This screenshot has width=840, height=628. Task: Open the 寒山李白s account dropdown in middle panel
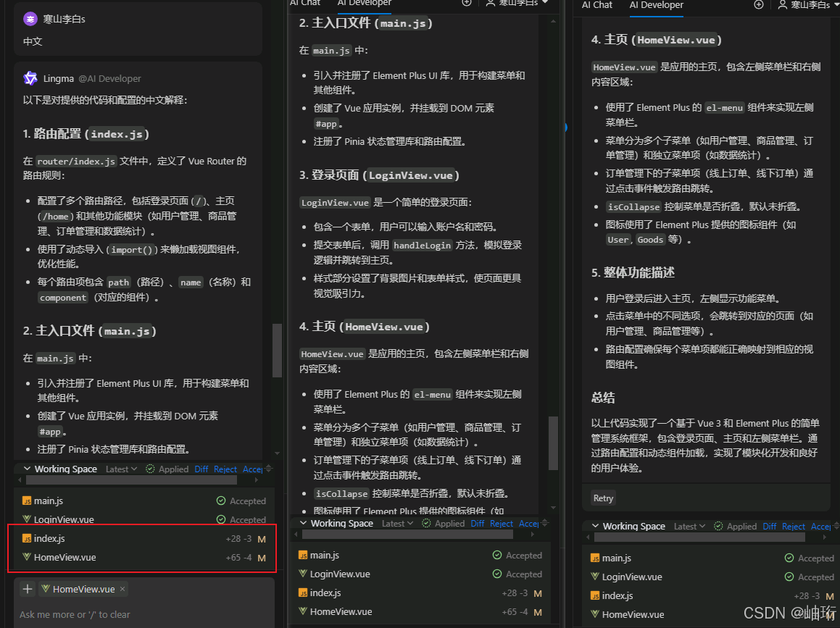click(517, 3)
